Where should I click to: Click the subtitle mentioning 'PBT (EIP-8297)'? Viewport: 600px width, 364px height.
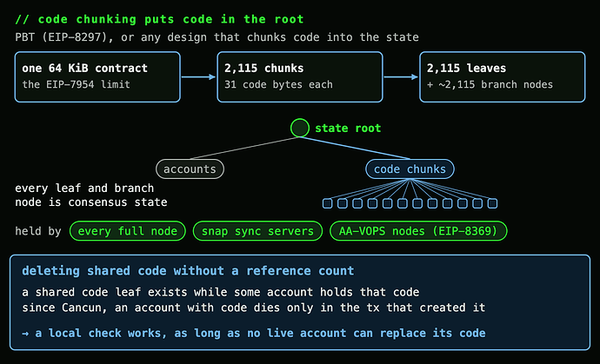point(217,37)
